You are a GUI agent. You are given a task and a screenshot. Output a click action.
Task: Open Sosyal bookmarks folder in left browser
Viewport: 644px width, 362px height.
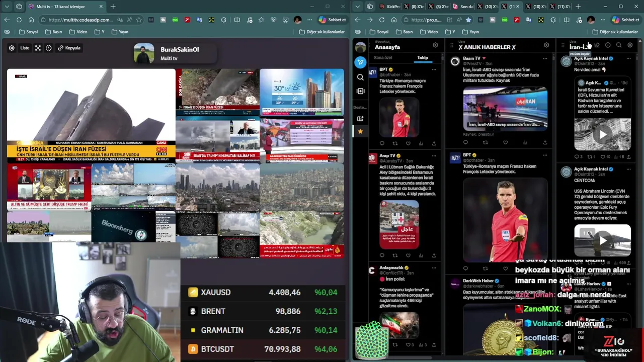[28, 32]
